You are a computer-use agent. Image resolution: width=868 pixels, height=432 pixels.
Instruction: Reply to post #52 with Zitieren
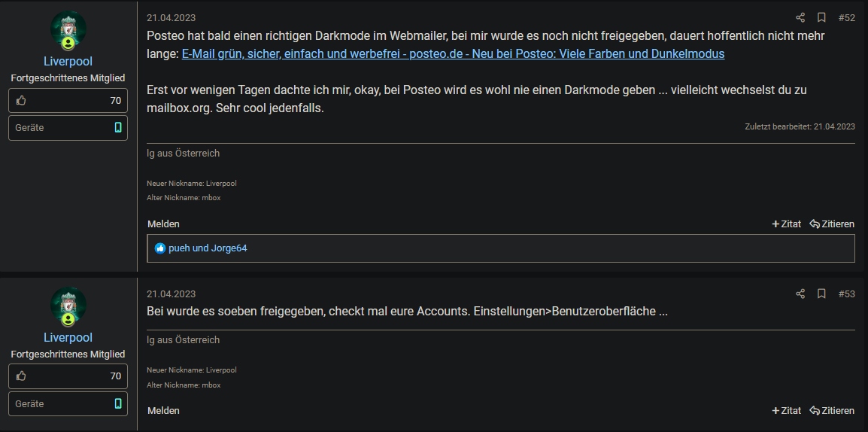[832, 224]
